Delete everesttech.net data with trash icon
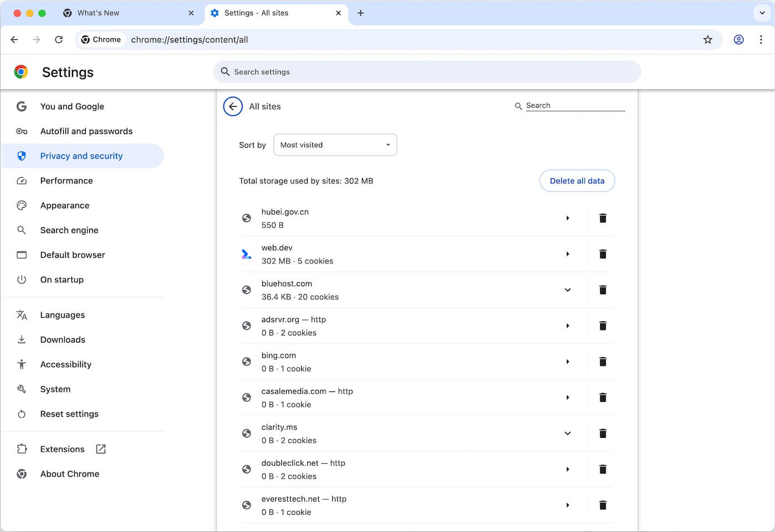The width and height of the screenshot is (775, 532). 603,505
